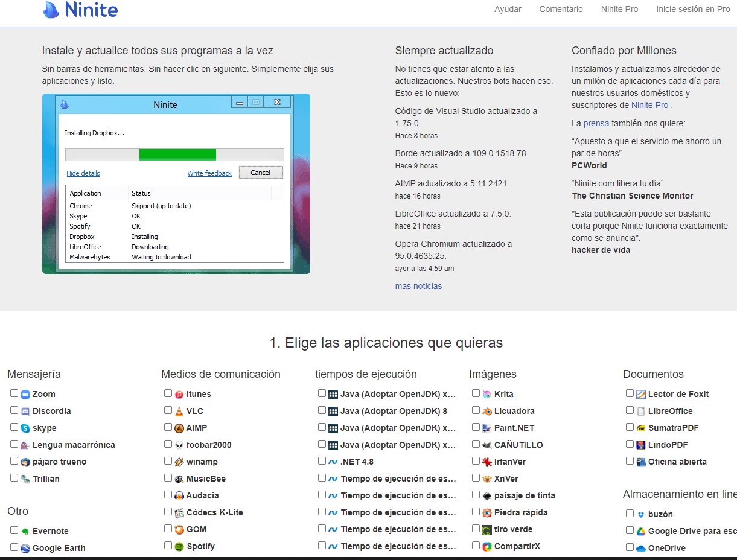The width and height of the screenshot is (737, 560).
Task: Click the OneDrive cloud icon
Action: tap(641, 548)
